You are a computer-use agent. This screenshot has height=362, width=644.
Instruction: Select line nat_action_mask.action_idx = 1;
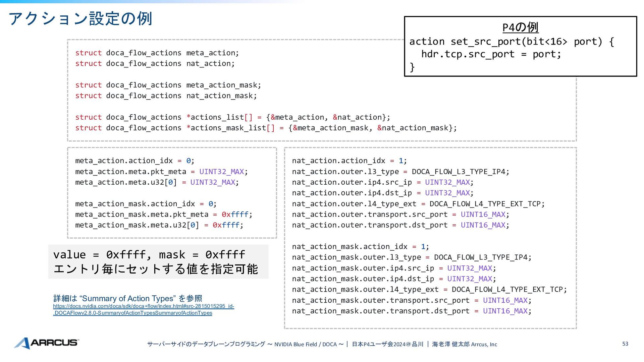point(361,247)
